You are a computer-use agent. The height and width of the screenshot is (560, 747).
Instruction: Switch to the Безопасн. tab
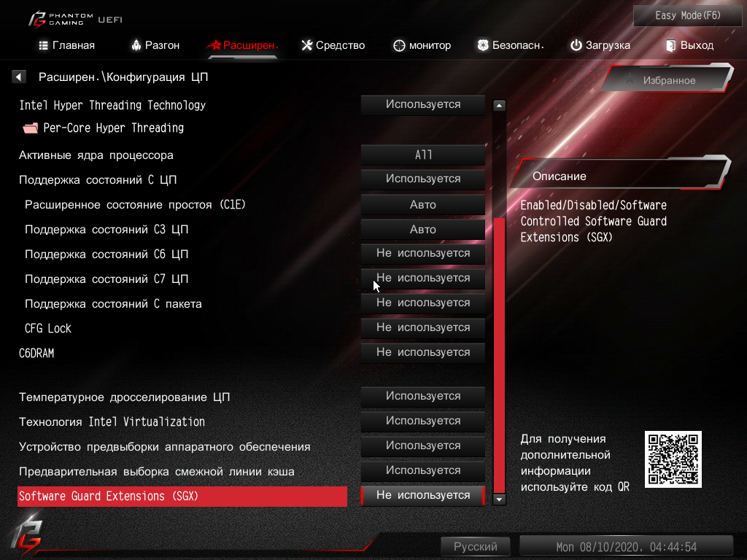511,45
